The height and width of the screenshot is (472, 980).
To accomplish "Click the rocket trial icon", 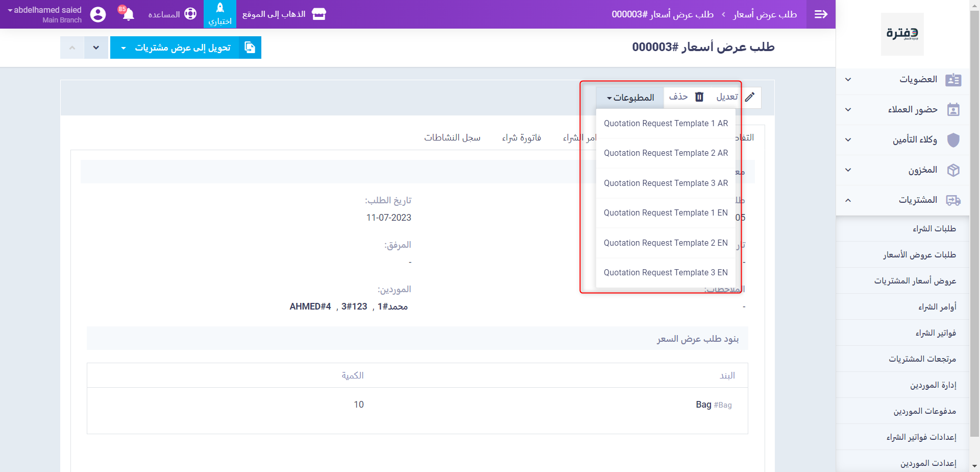I will click(220, 8).
